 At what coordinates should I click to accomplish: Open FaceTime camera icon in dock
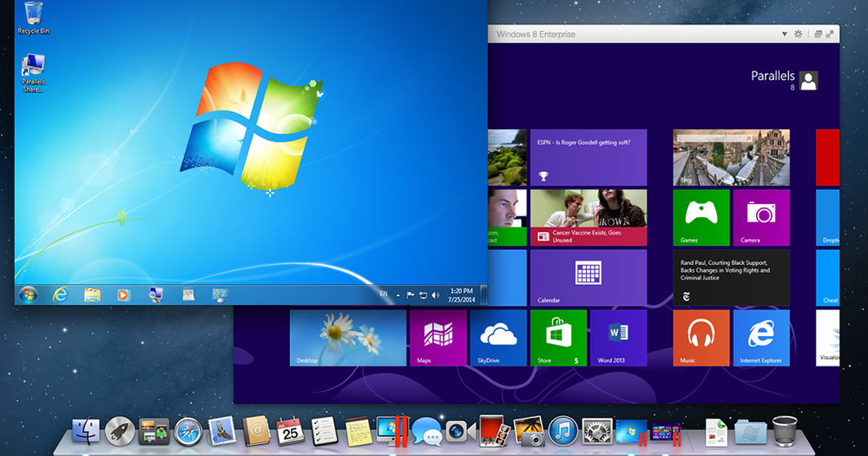(461, 432)
